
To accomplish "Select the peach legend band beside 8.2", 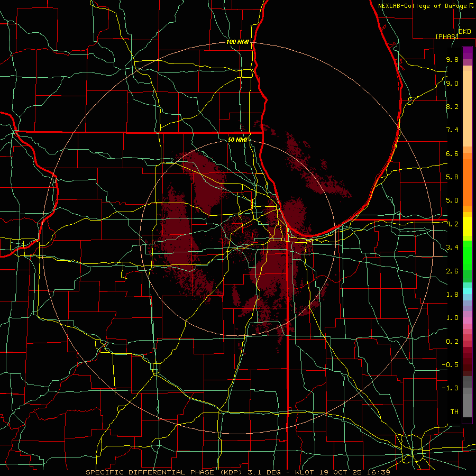I will (x=467, y=108).
